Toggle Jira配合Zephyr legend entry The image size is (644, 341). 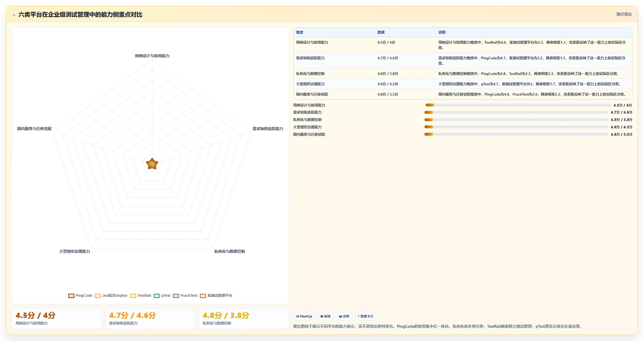click(111, 296)
